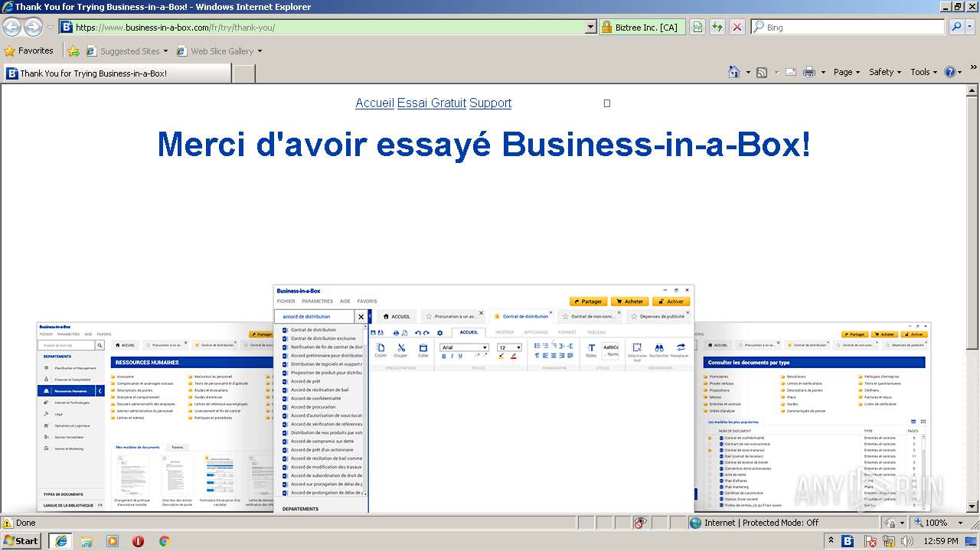Launch Windows Media Player from taskbar
The image size is (980, 551).
(x=113, y=541)
